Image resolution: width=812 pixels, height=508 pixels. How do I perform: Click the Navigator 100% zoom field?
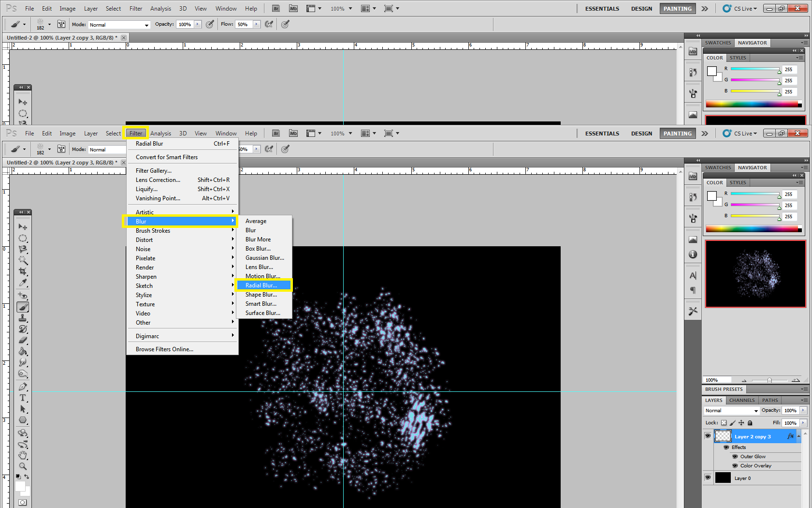(x=717, y=380)
